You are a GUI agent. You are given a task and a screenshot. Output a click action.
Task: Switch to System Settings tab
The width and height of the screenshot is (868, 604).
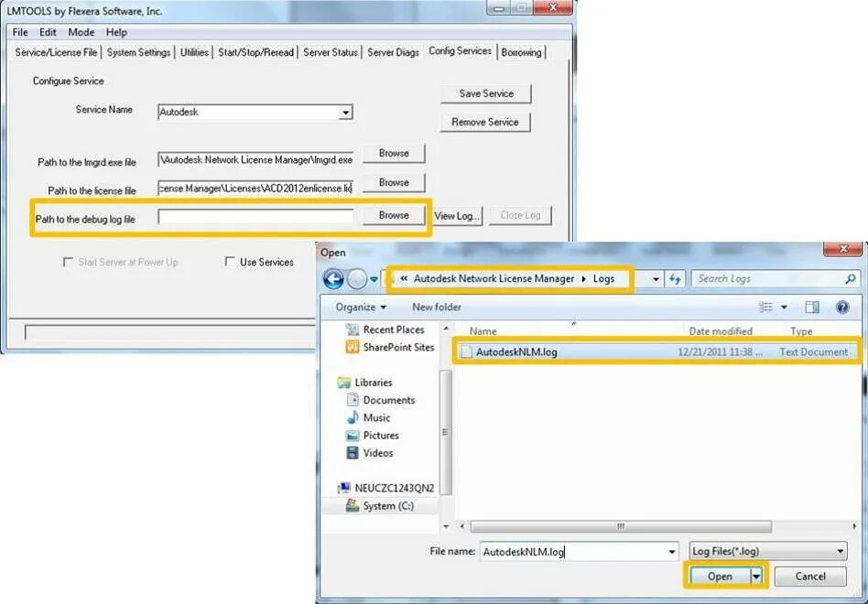coord(138,52)
